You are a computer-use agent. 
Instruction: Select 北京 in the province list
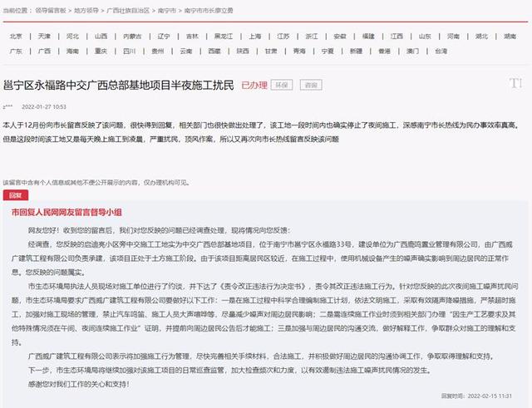[x=16, y=36]
